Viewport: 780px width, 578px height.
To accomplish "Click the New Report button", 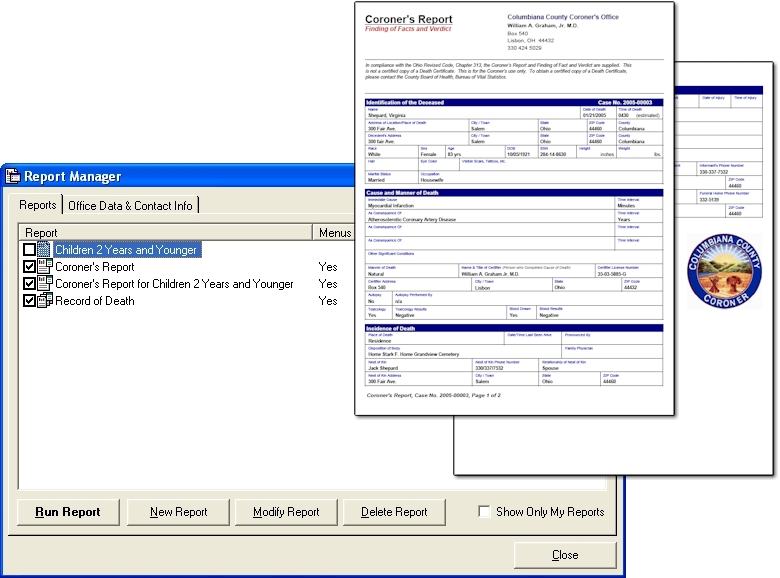I will click(178, 512).
